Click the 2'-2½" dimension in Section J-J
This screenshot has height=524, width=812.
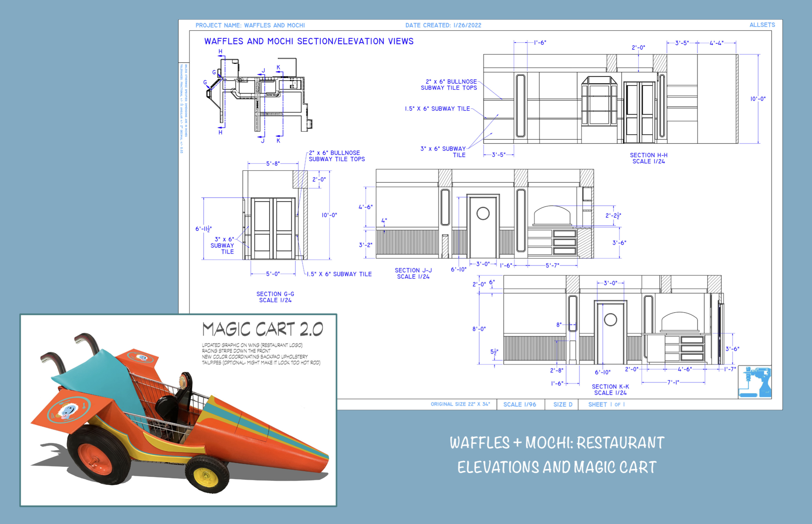pos(613,216)
